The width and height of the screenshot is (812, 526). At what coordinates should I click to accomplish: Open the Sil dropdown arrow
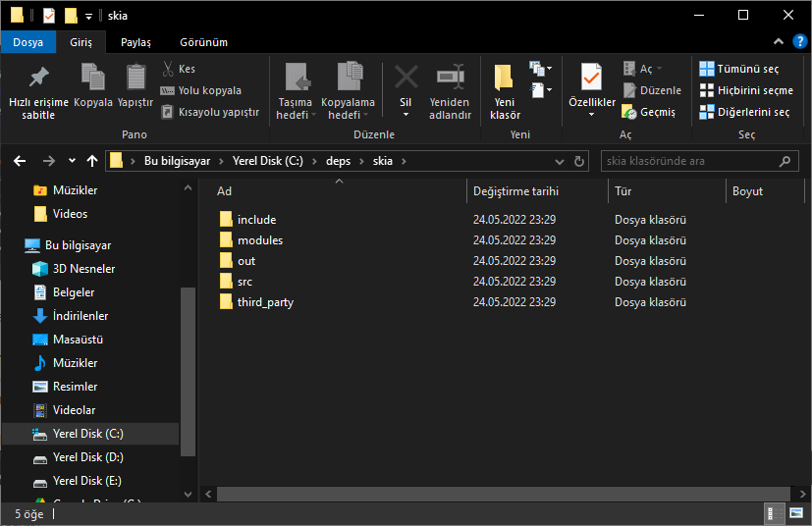(x=406, y=115)
